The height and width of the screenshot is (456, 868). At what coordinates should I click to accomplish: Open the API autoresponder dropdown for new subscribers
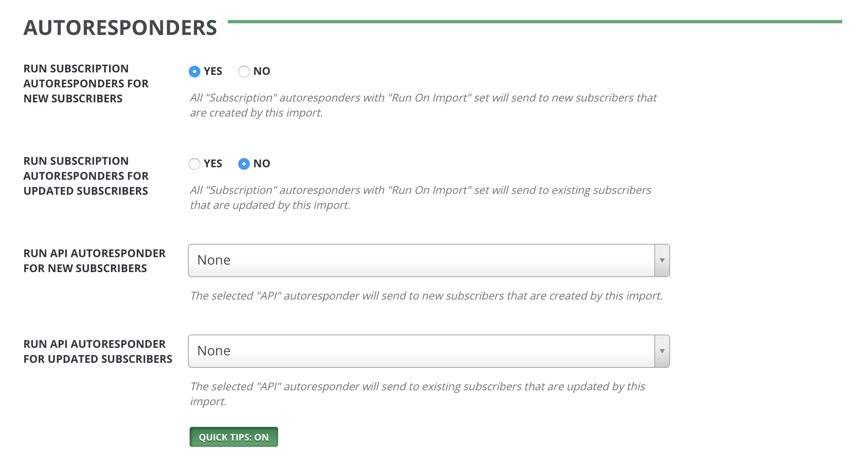[x=428, y=260]
